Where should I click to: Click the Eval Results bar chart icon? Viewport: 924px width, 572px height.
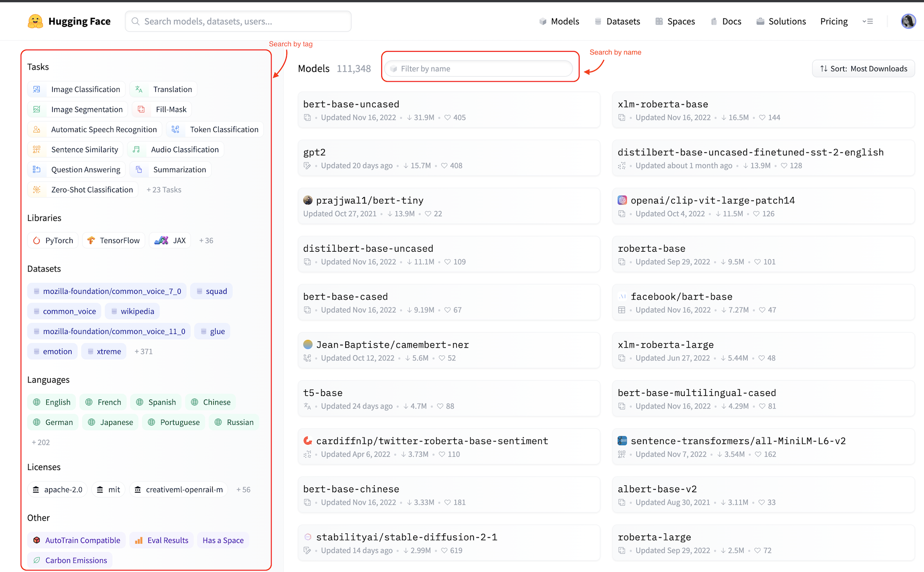(139, 540)
